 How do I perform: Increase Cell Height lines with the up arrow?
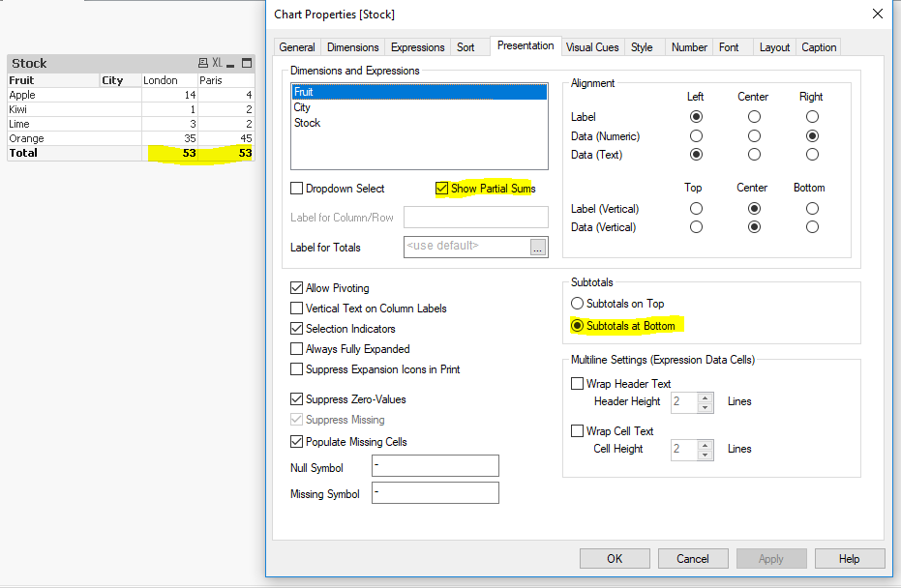pyautogui.click(x=706, y=445)
